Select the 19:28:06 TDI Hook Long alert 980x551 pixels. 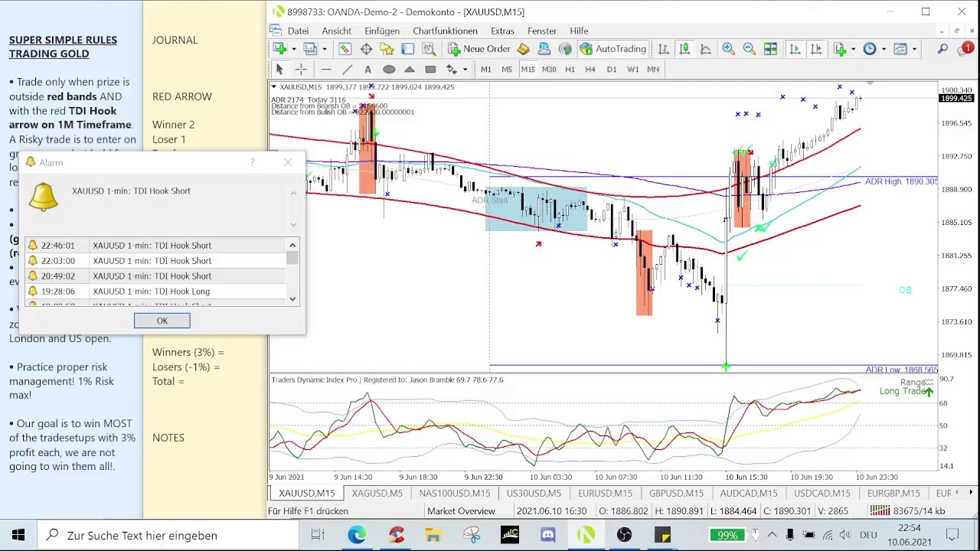[155, 291]
